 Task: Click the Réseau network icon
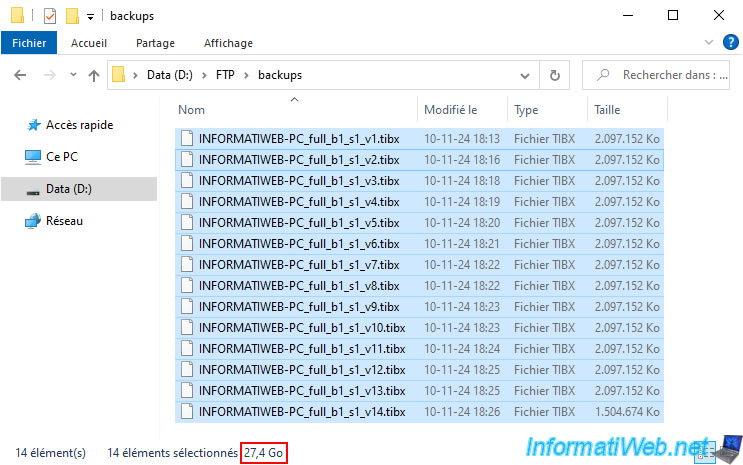[34, 221]
